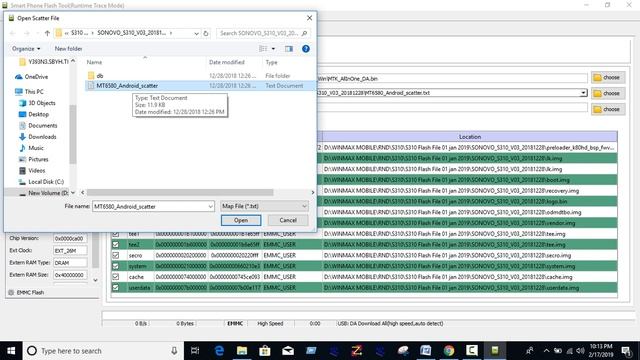Select the db folder

click(100, 76)
